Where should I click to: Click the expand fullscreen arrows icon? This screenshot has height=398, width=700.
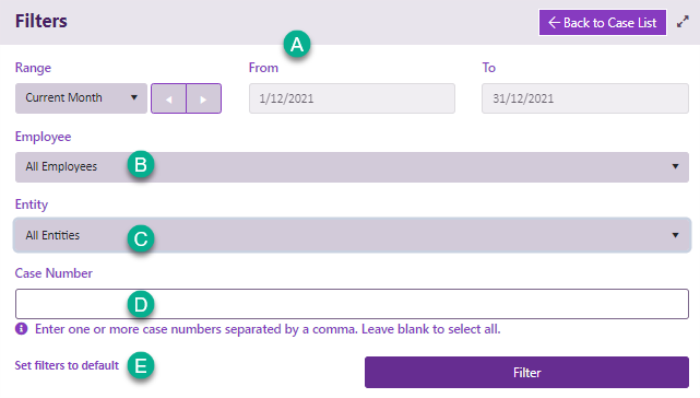coord(683,22)
